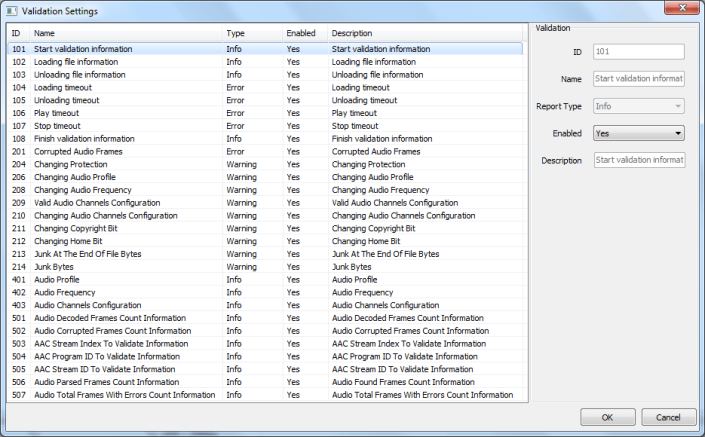This screenshot has width=705, height=437.
Task: Select row 209 Valid Audio Channels Configuration
Action: (265, 203)
